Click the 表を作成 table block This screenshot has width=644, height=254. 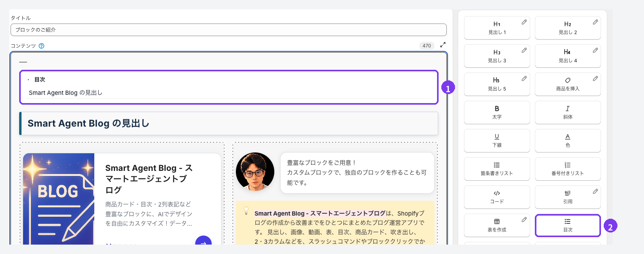497,225
